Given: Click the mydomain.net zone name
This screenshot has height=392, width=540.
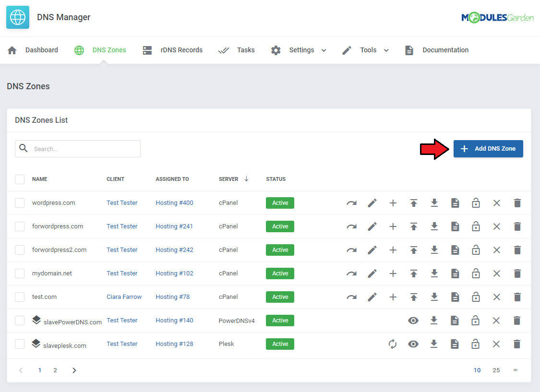Looking at the screenshot, I should pyautogui.click(x=52, y=273).
